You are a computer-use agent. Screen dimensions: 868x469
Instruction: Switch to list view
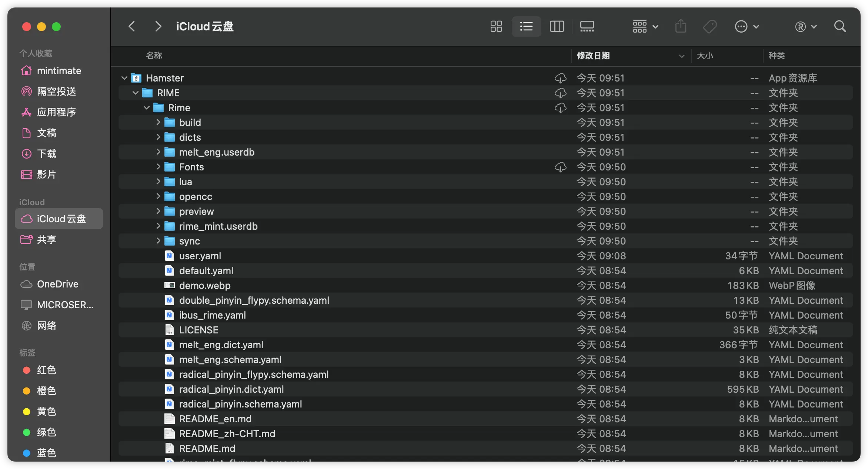[x=526, y=26]
